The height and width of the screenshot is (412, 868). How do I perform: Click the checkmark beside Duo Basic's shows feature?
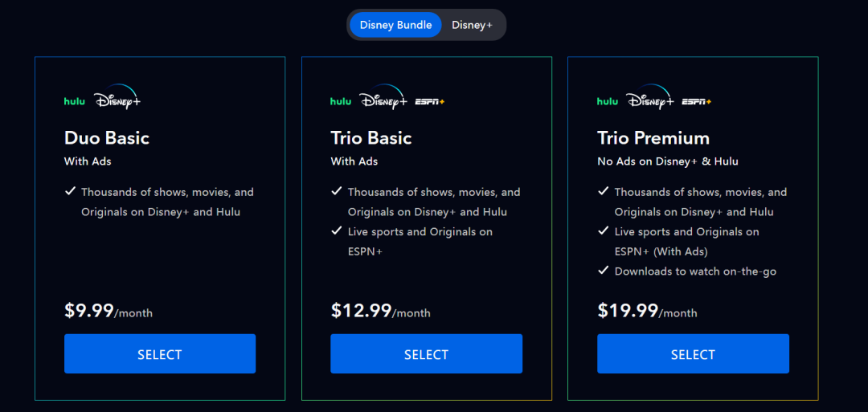pos(70,192)
